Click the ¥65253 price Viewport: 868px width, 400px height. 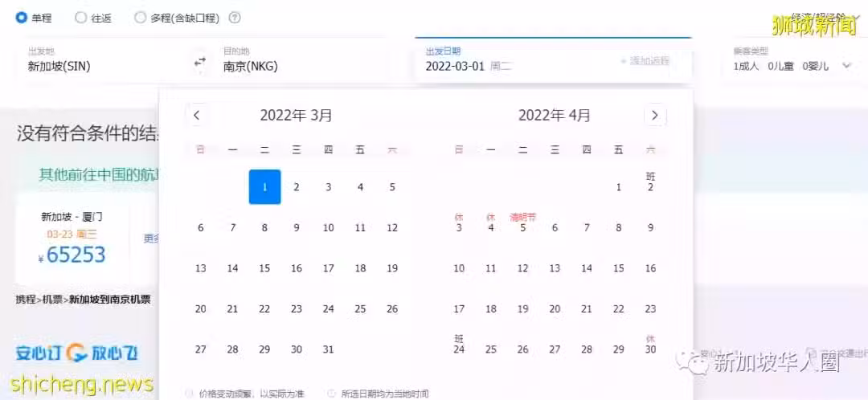(72, 255)
